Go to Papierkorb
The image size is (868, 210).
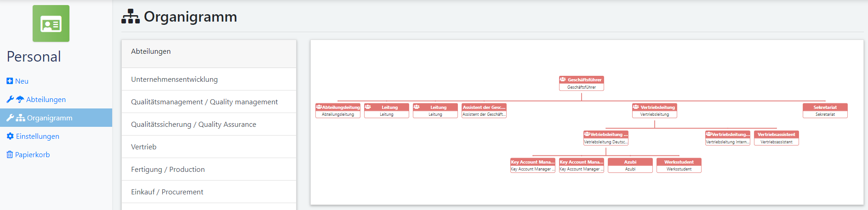(33, 154)
